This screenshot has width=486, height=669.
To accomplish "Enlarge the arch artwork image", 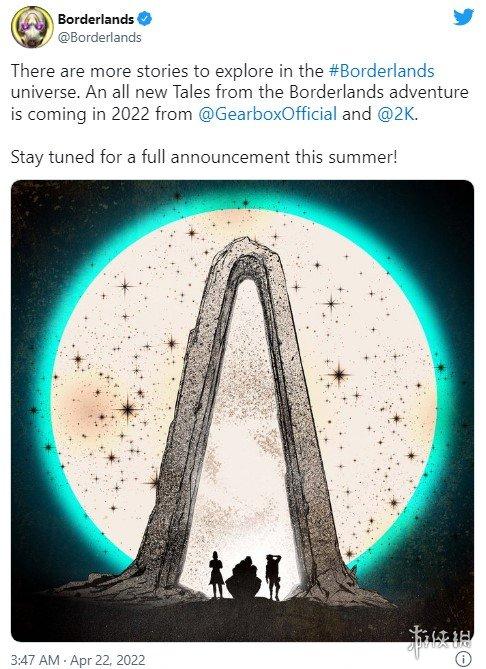I will (x=242, y=410).
